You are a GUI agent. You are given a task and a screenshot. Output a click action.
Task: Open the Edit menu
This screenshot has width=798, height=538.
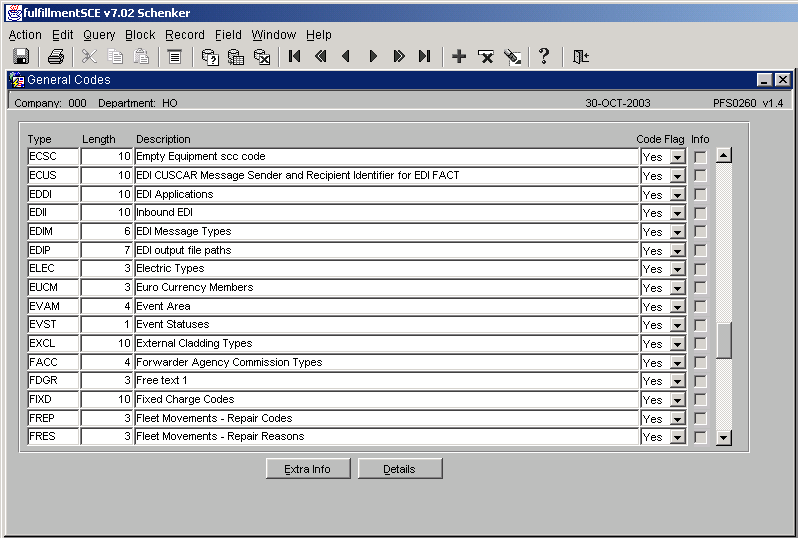[x=63, y=35]
